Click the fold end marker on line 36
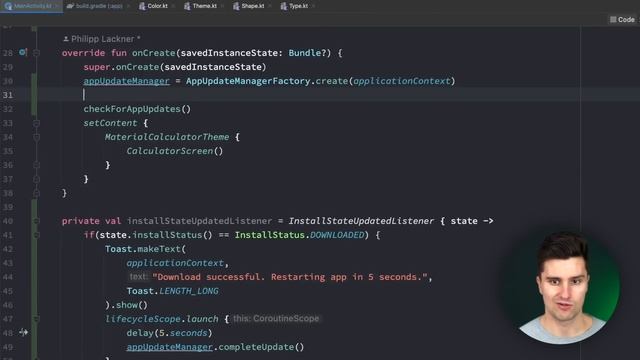Image resolution: width=640 pixels, height=360 pixels. click(36, 165)
